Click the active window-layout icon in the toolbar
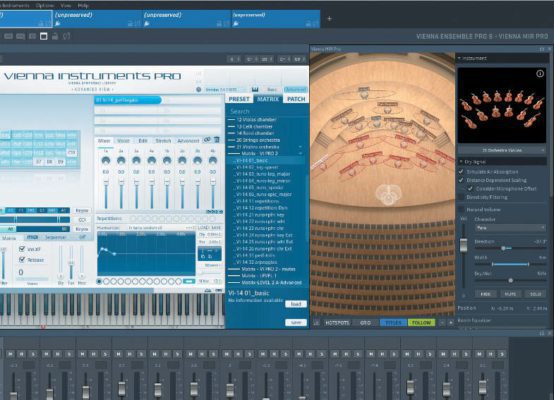The width and height of the screenshot is (554, 400). pyautogui.click(x=44, y=36)
